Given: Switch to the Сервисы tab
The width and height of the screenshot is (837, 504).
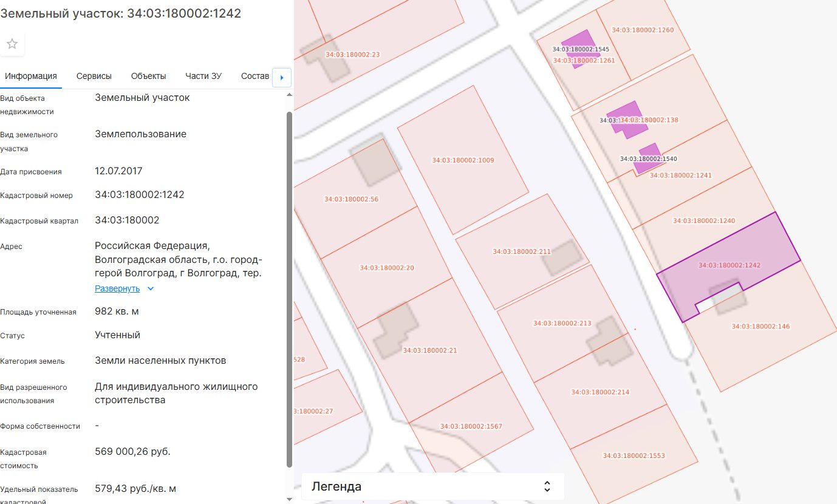Looking at the screenshot, I should pyautogui.click(x=94, y=76).
